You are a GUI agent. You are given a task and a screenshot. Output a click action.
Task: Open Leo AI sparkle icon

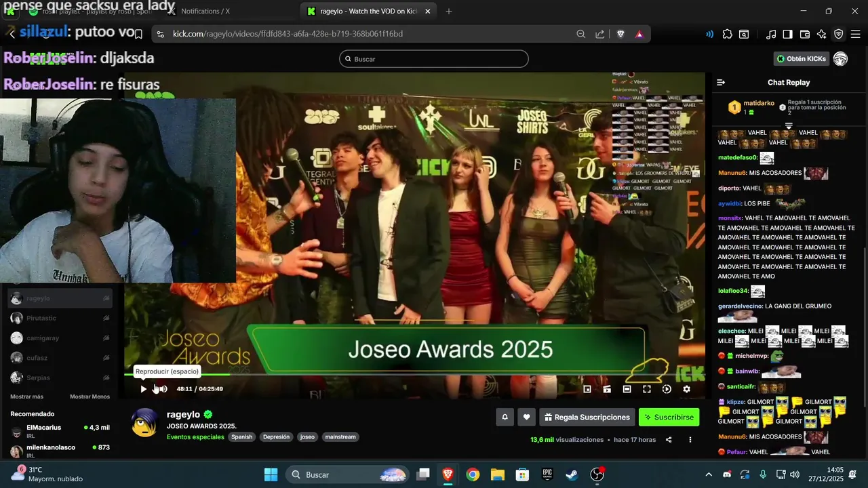[822, 34]
